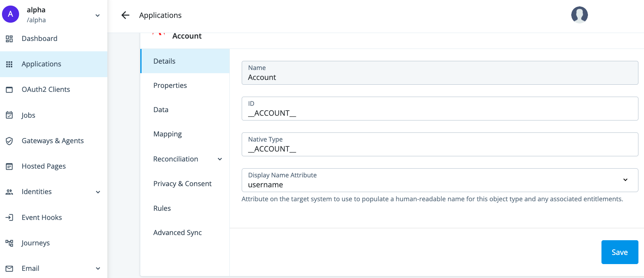Image resolution: width=644 pixels, height=278 pixels.
Task: Click the Jobs calendar-check icon
Action: 9,115
